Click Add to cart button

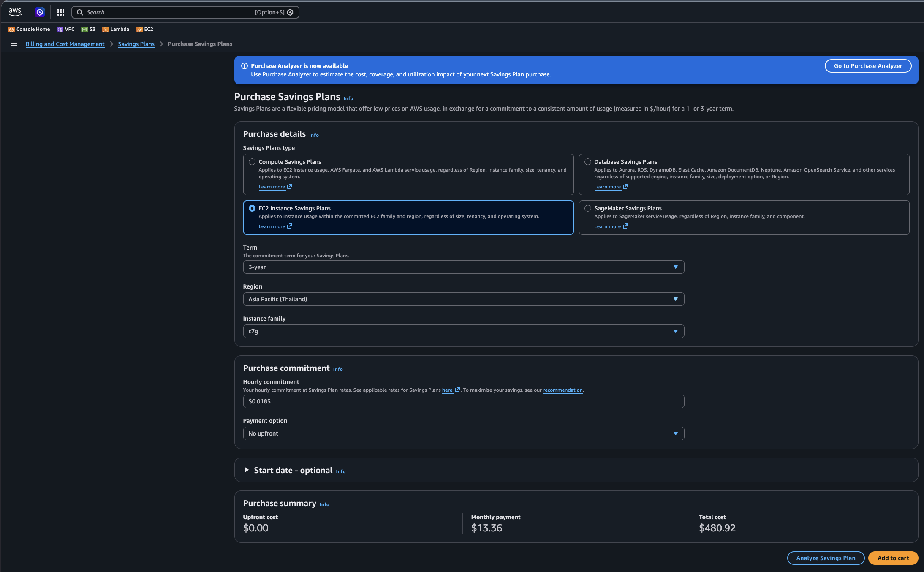(x=893, y=558)
